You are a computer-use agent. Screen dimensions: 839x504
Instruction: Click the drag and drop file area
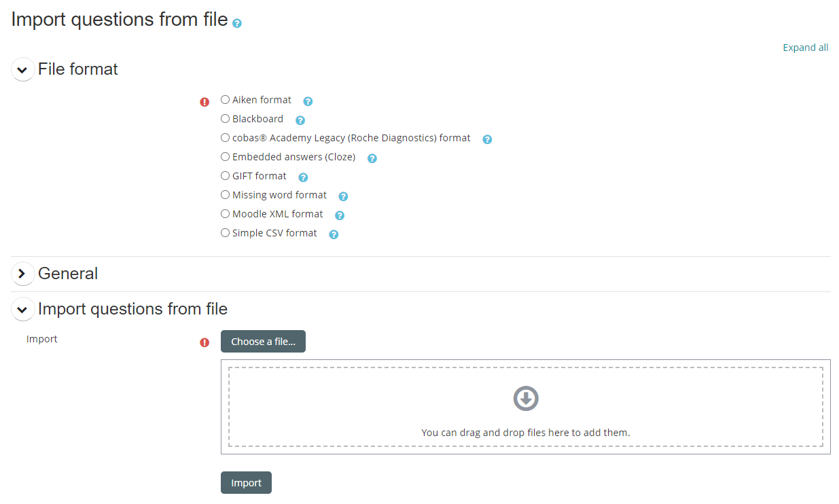[525, 407]
